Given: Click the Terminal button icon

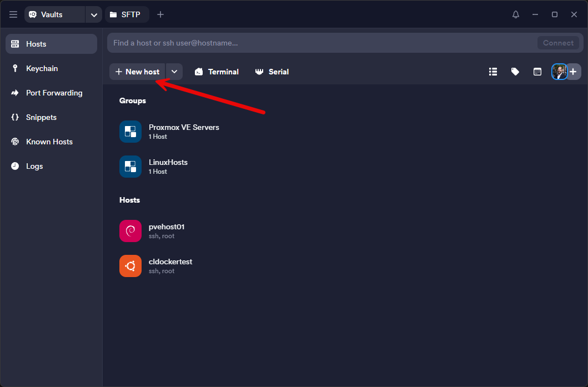Looking at the screenshot, I should (x=199, y=72).
